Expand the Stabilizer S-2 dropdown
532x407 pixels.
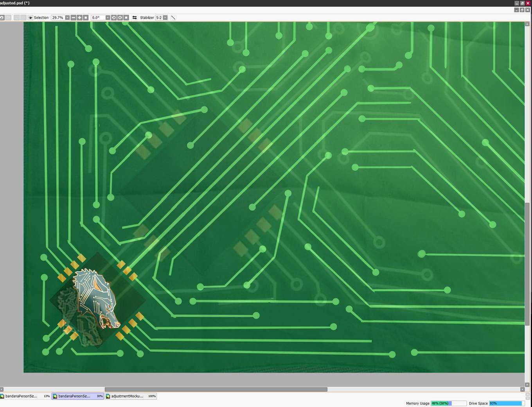pos(165,18)
